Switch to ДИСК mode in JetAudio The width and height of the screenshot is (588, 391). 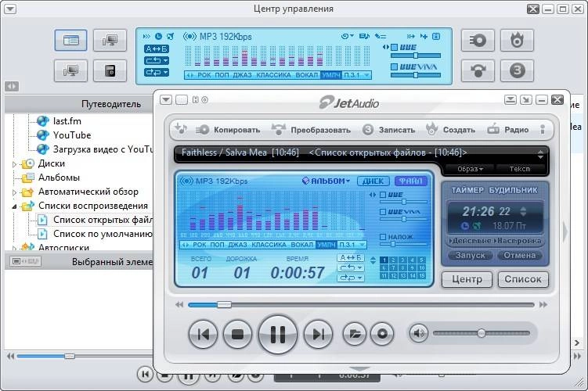pos(373,181)
